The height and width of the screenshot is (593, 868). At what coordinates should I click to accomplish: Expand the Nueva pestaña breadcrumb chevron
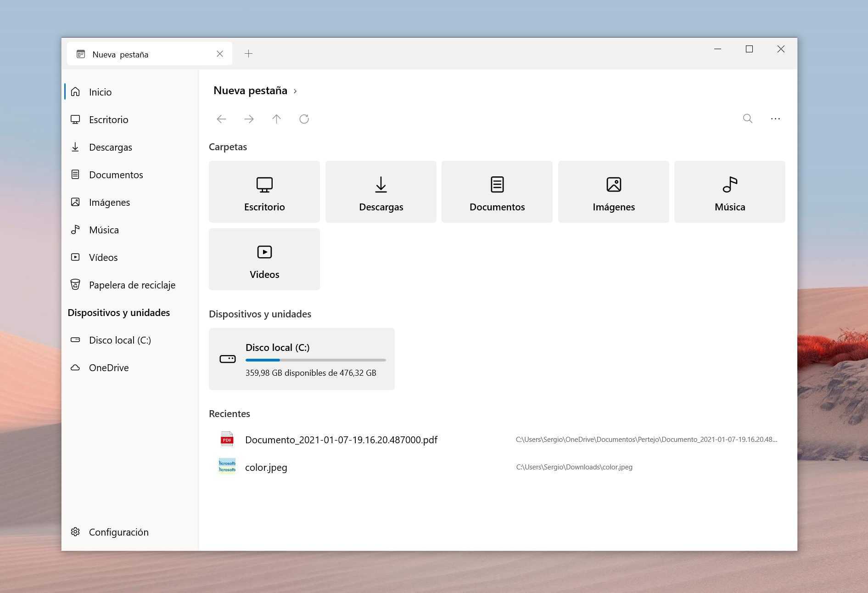pos(295,91)
